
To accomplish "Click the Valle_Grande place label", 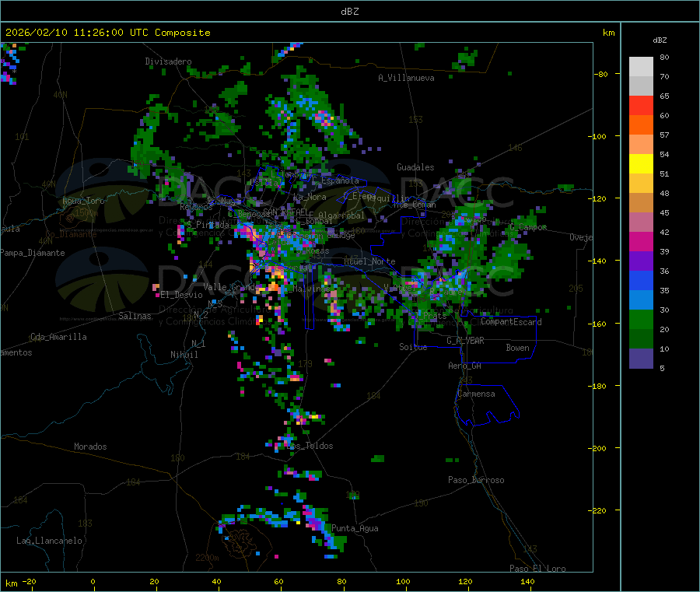I will [229, 286].
